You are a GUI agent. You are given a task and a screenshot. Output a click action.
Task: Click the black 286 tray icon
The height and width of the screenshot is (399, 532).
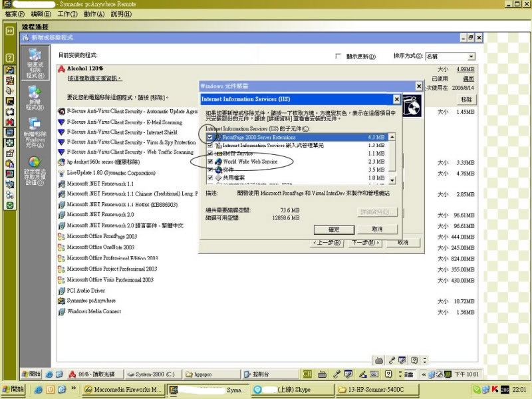pyautogui.click(x=505, y=390)
